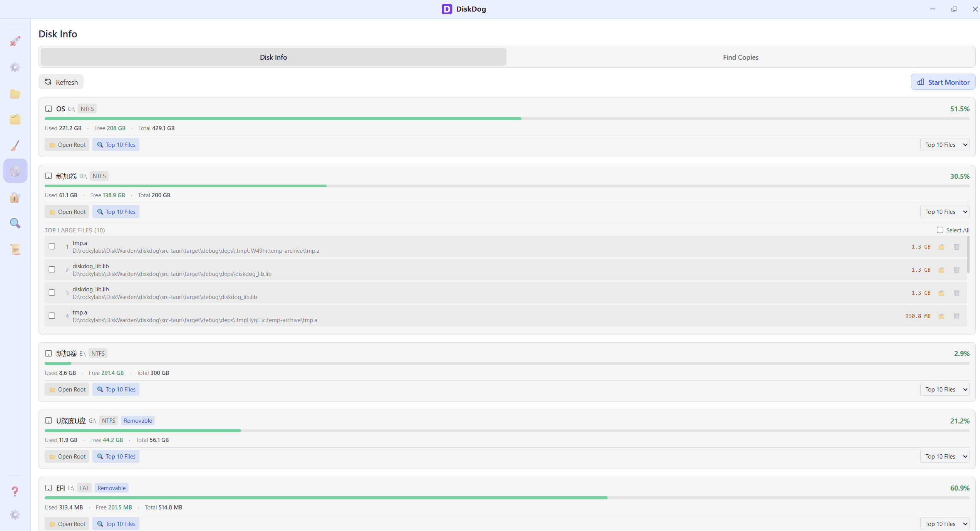Open the padlock and key icon in sidebar
The height and width of the screenshot is (531, 980).
click(x=15, y=197)
